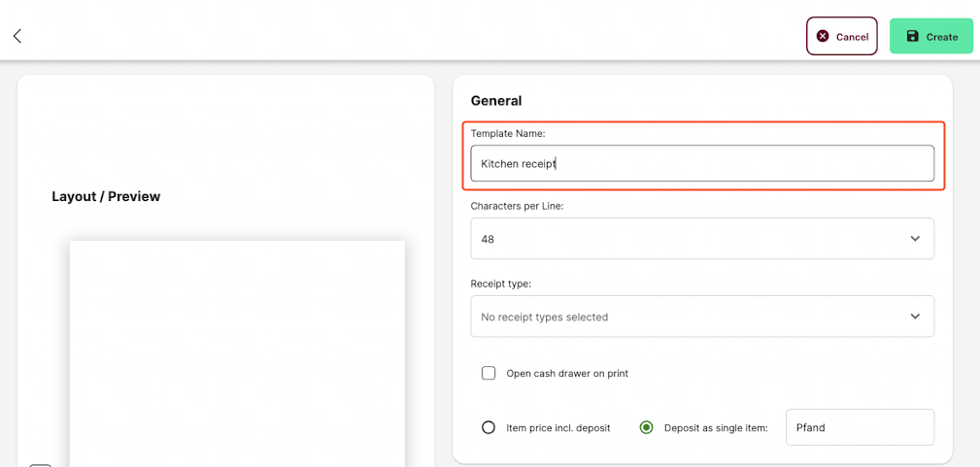
Task: Go back using the left arrow icon
Action: [17, 36]
